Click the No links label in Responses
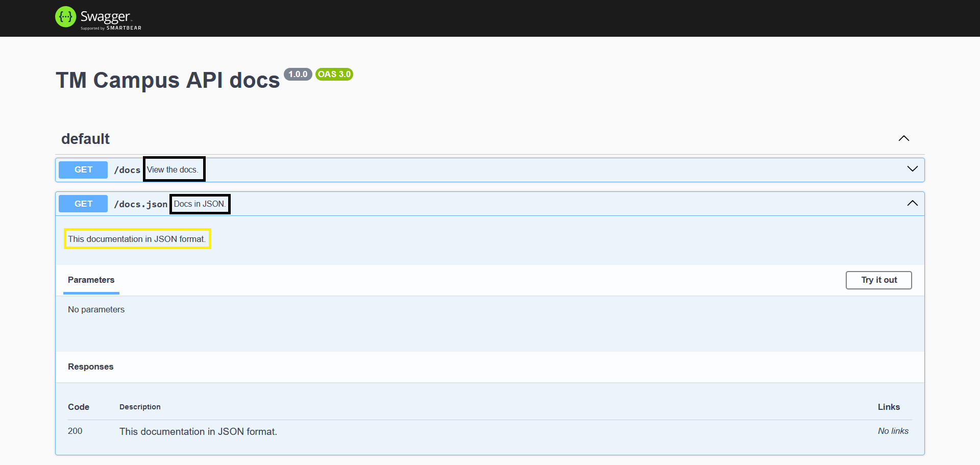Image resolution: width=980 pixels, height=465 pixels. click(x=893, y=431)
